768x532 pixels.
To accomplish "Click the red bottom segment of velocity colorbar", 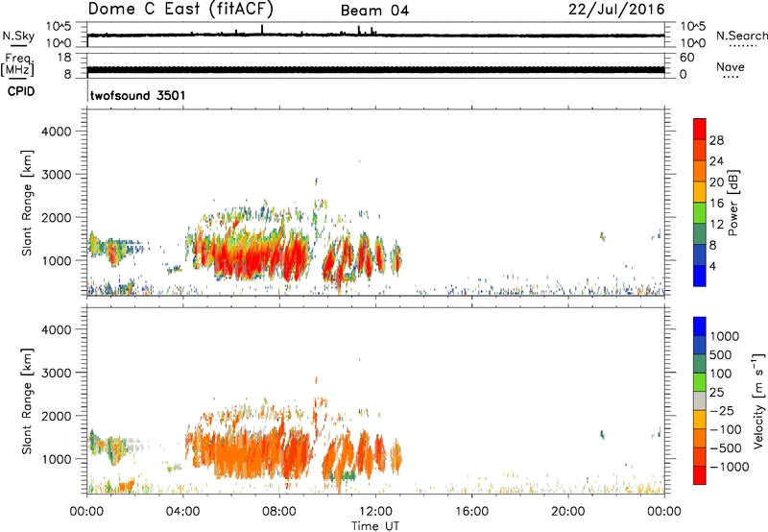I will coord(700,475).
